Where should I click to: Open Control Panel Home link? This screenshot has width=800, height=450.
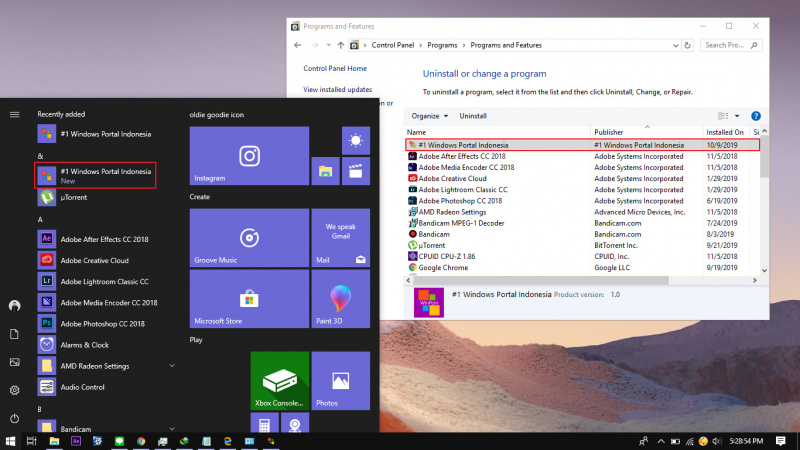(335, 68)
